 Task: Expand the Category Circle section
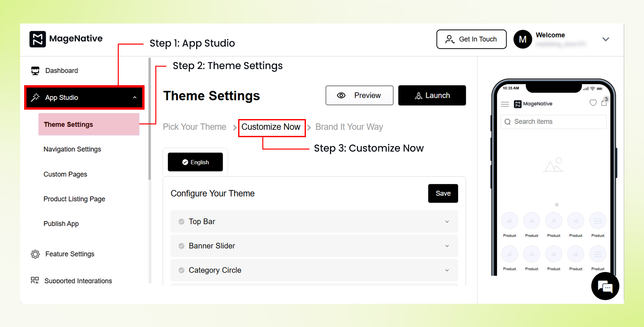(x=447, y=270)
